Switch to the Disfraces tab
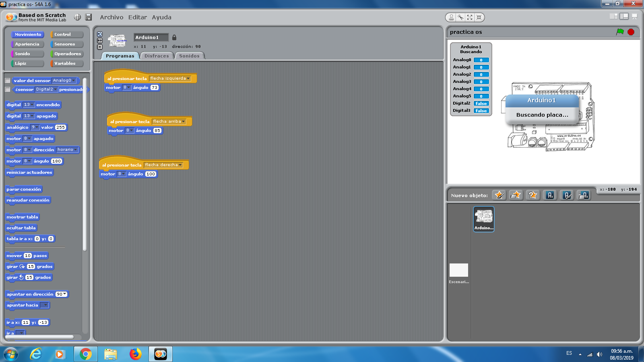The image size is (644, 362). click(x=157, y=56)
